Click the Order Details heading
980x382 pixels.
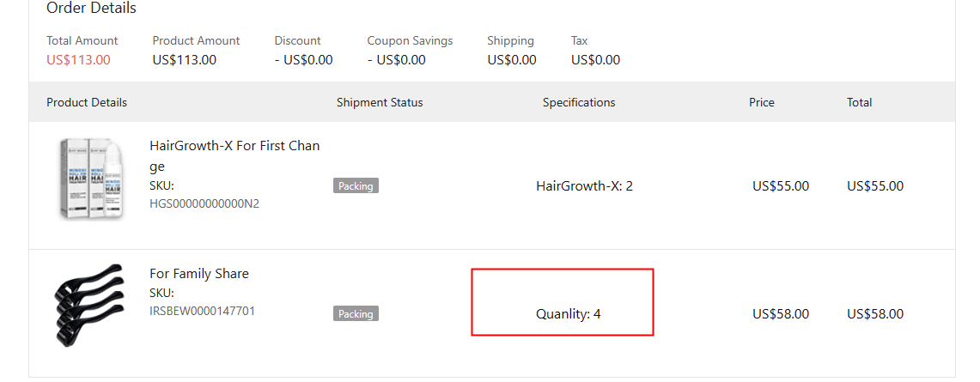pyautogui.click(x=91, y=9)
